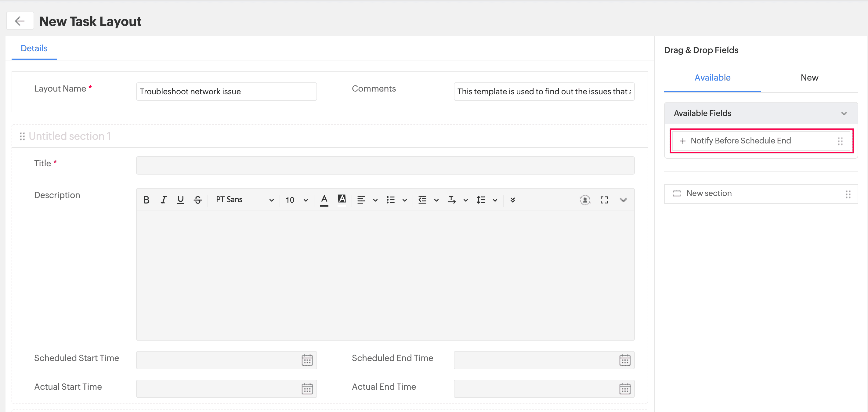Viewport: 868px width, 412px height.
Task: Switch to the New fields tab
Action: [809, 78]
